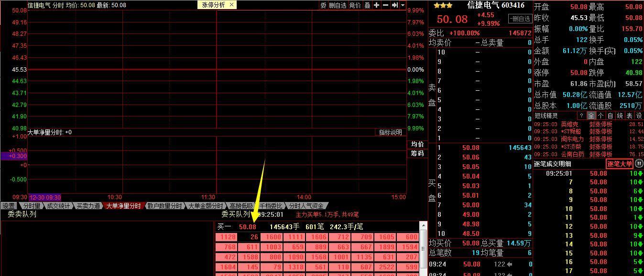Viewport: 644px width, 276px height.
Task: Select the 大单净量分时 tab
Action: 123,206
